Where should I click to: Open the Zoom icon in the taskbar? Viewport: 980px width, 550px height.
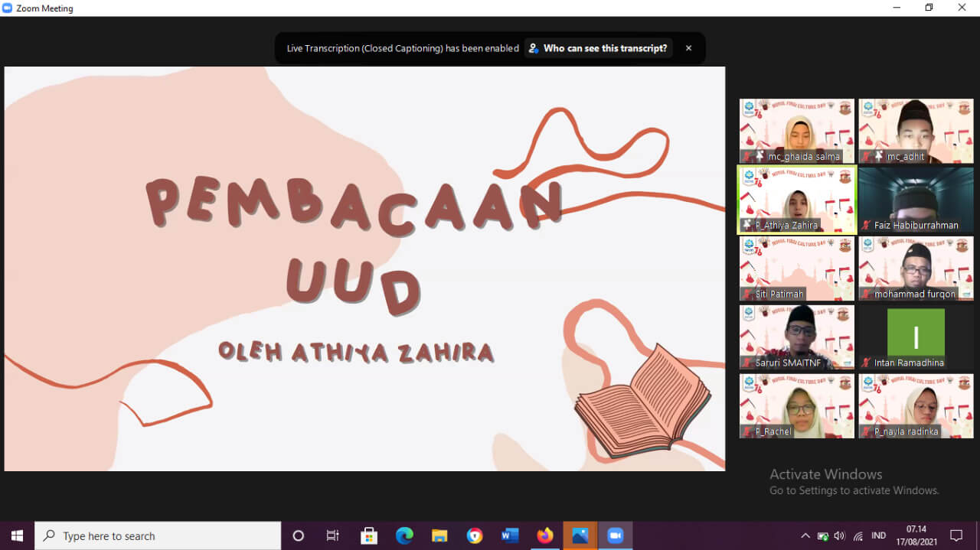click(x=616, y=535)
